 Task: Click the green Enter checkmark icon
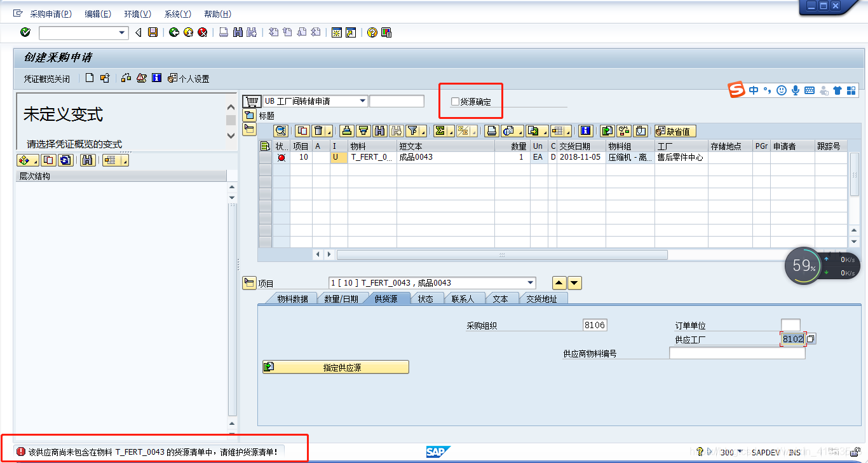[25, 32]
